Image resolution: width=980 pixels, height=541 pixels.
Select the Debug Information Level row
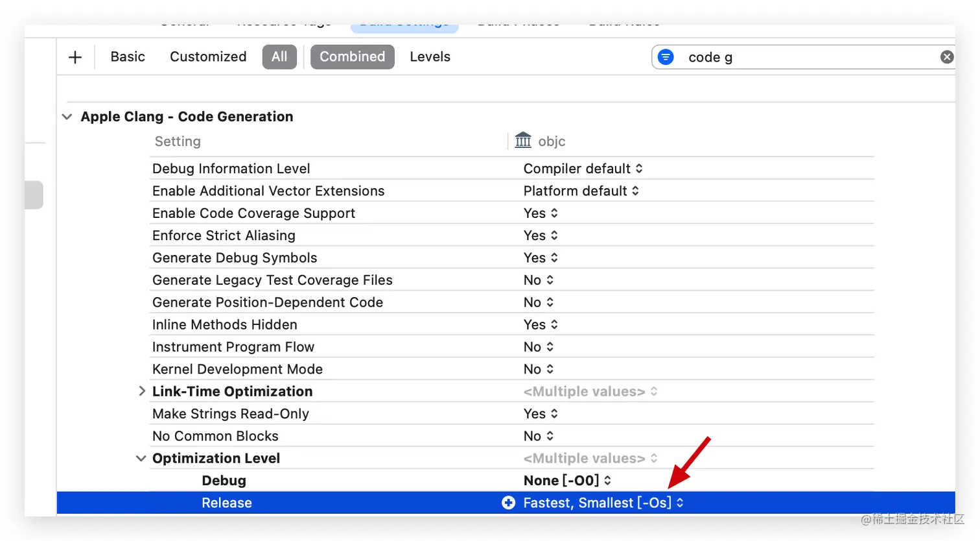tap(511, 169)
